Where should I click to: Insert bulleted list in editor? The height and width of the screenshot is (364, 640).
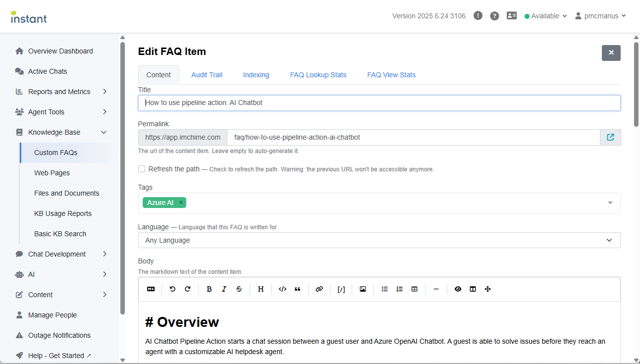point(384,289)
